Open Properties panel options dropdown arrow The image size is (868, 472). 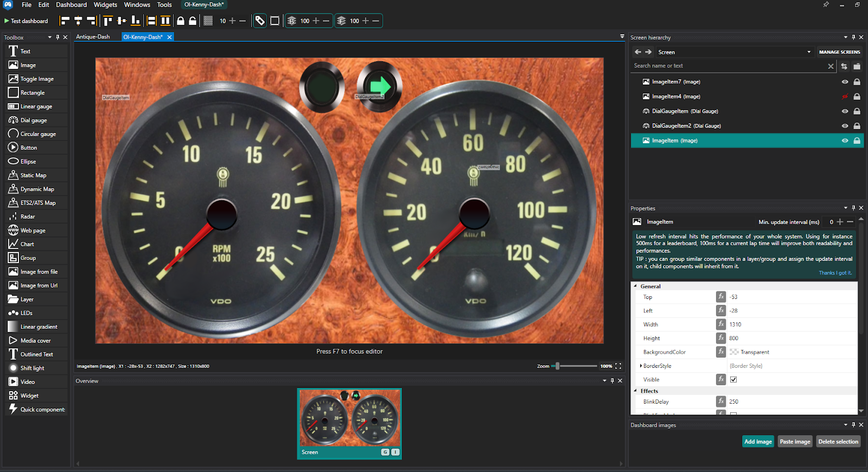[845, 208]
